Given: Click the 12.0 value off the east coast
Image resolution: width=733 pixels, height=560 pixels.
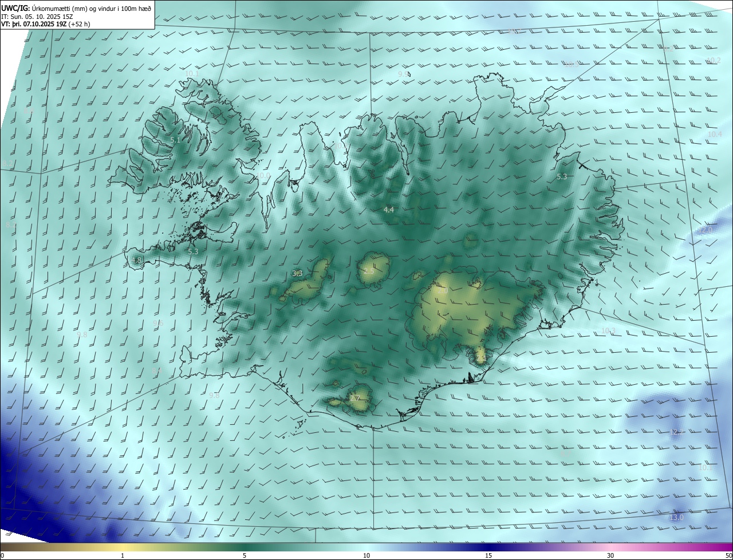Looking at the screenshot, I should tap(706, 230).
